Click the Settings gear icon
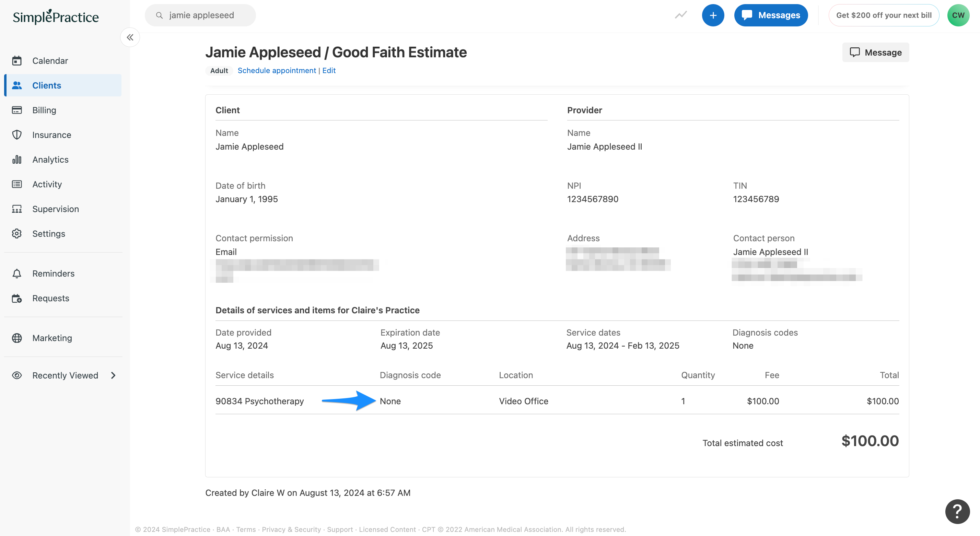The height and width of the screenshot is (536, 980). coord(17,234)
